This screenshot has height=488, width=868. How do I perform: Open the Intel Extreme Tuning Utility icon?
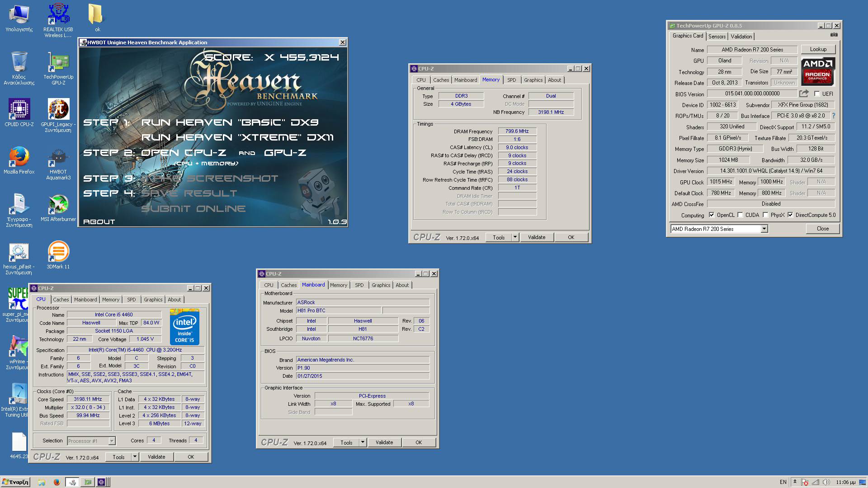point(15,400)
